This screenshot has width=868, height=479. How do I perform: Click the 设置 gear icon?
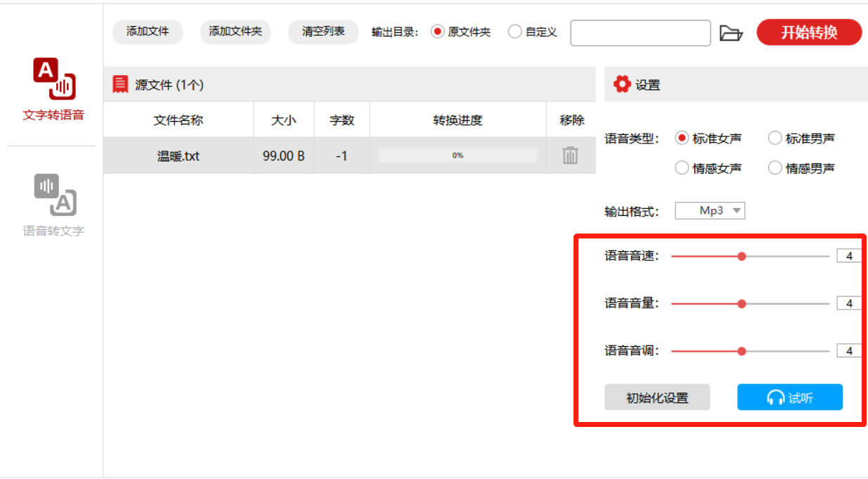point(622,84)
